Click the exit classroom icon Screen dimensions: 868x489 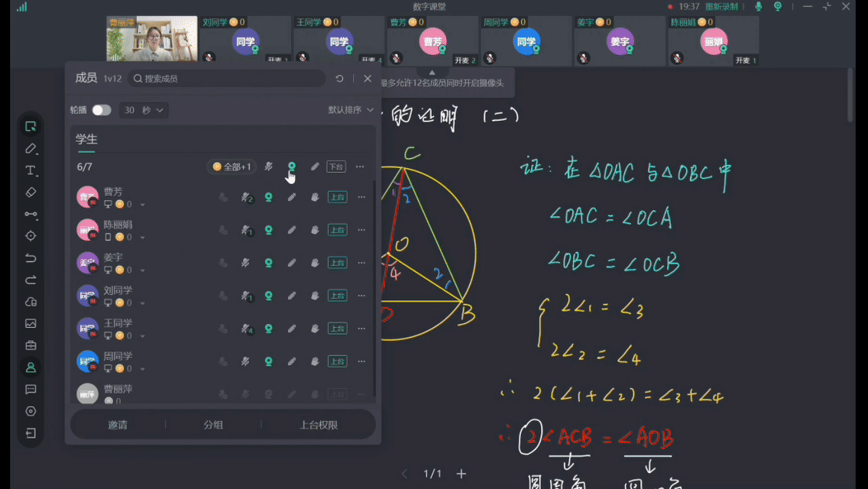tap(31, 433)
